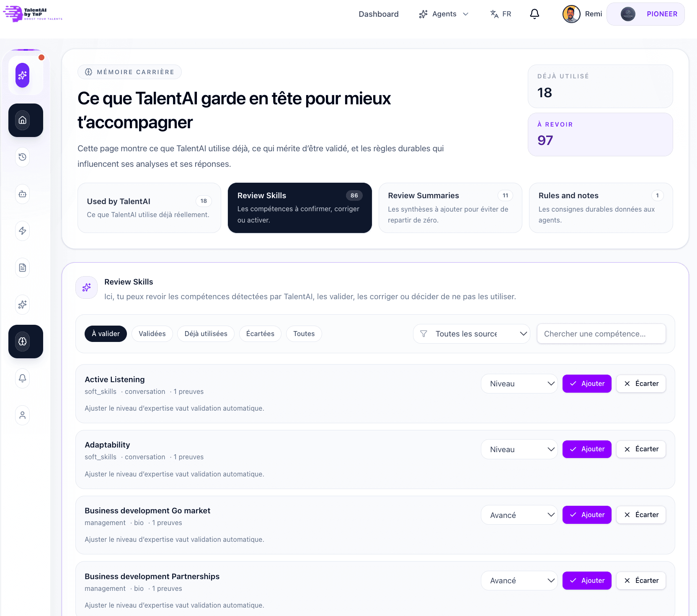Click the 11 count badge on Review Summaries
The width and height of the screenshot is (697, 616).
coord(506,196)
